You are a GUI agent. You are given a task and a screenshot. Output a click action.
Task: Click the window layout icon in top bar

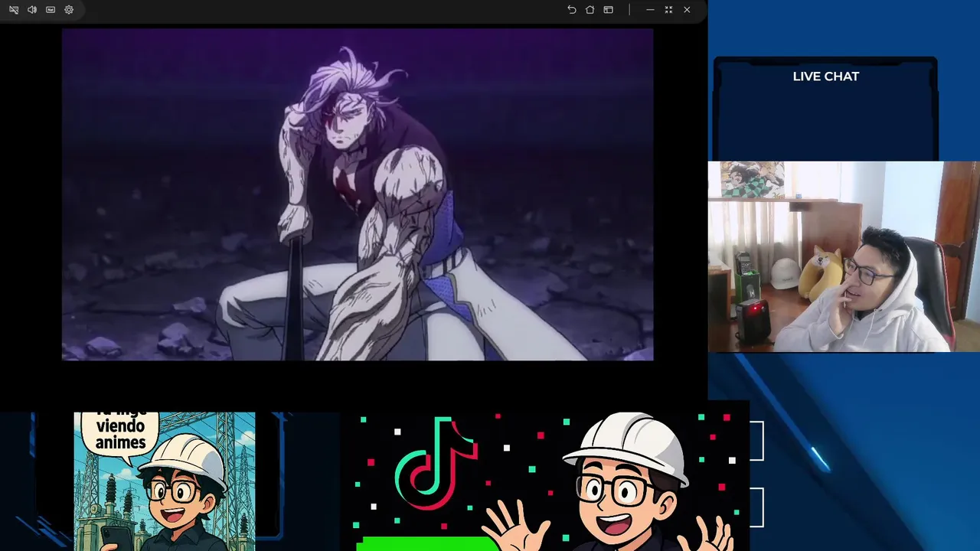[608, 10]
